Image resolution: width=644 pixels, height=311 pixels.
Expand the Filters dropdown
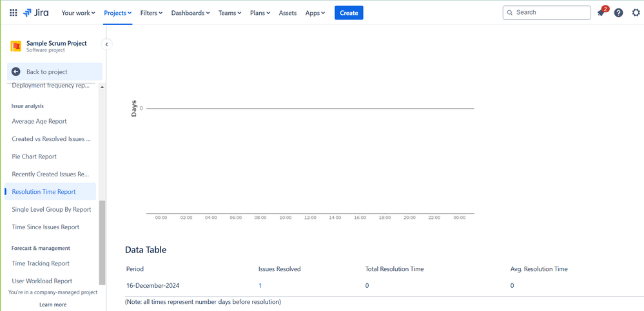[x=151, y=13]
